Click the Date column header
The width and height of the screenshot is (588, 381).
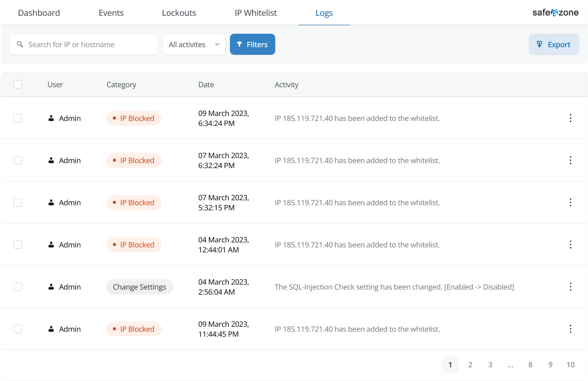coord(206,84)
